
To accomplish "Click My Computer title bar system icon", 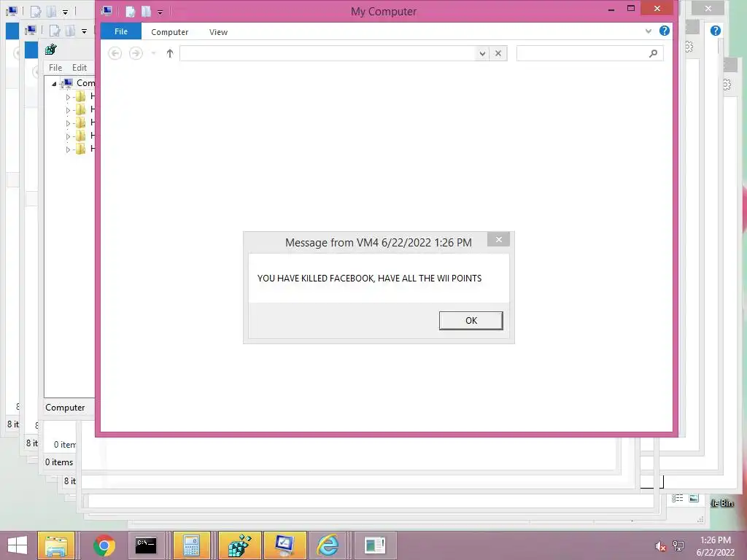I will coord(107,11).
